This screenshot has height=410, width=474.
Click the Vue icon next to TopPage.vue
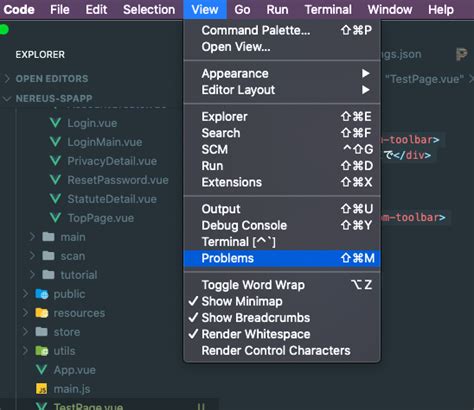(55, 218)
